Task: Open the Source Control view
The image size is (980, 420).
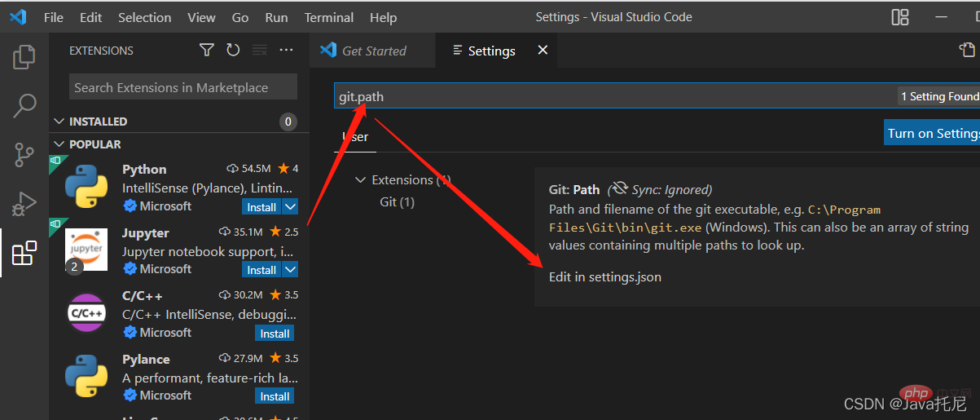Action: pos(24,154)
